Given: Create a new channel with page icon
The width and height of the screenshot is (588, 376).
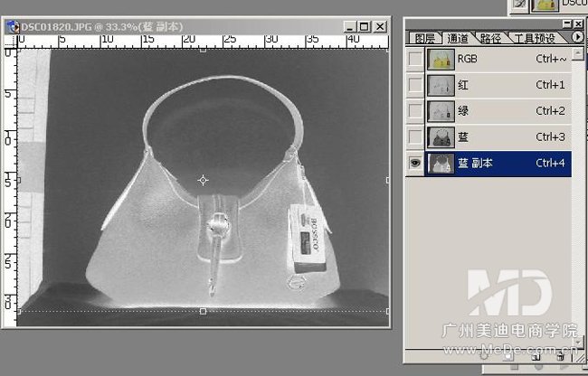Looking at the screenshot, I should click(x=536, y=356).
